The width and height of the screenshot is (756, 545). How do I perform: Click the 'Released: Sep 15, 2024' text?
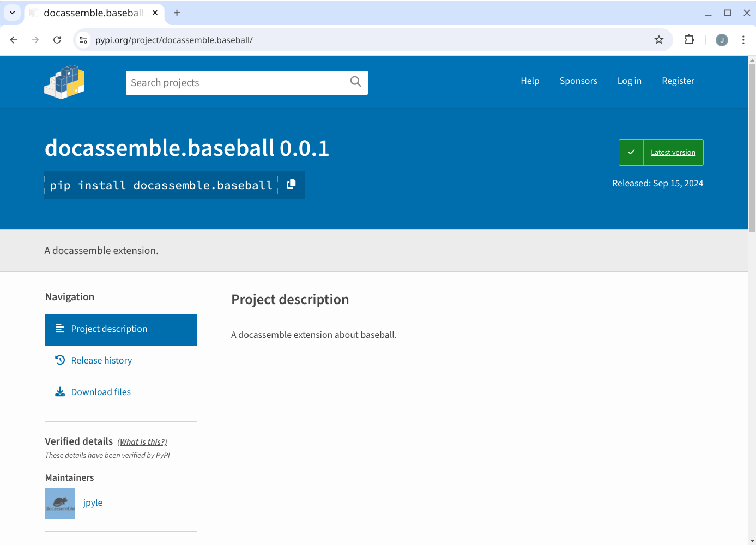pyautogui.click(x=657, y=183)
